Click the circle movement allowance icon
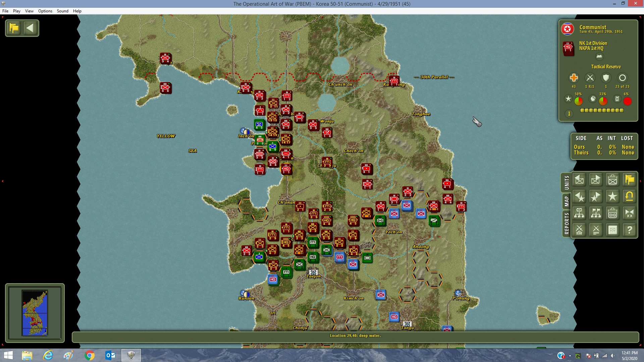 coord(623,78)
